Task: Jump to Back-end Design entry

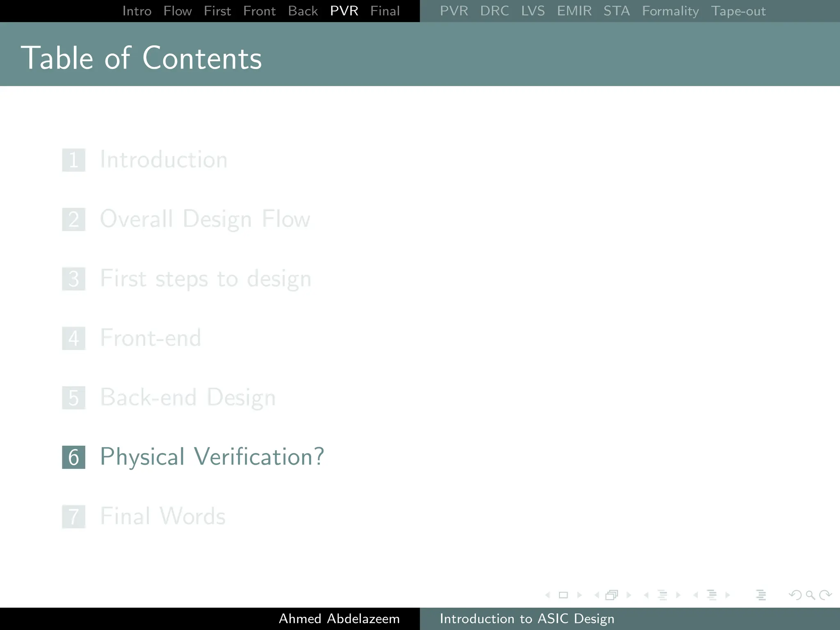Action: pos(188,398)
